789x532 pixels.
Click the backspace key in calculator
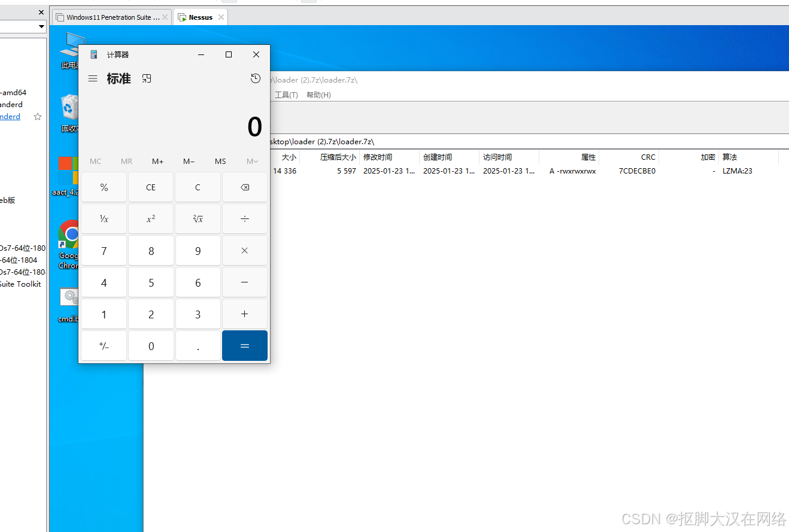point(245,187)
